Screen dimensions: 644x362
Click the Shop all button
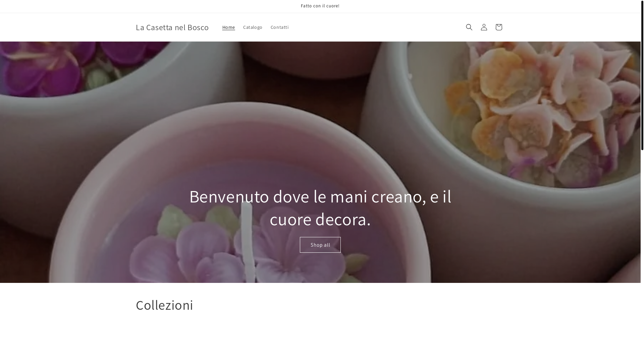[320, 245]
